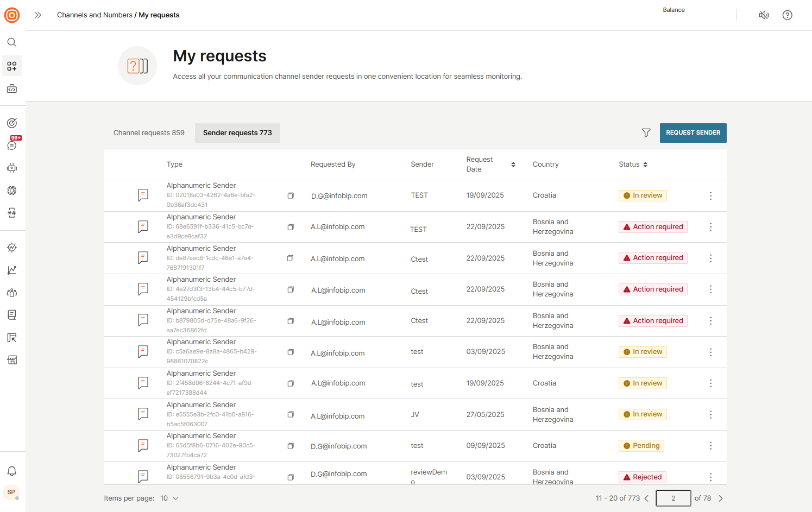
Task: Open the chat icon with 99+ badge
Action: click(x=12, y=145)
